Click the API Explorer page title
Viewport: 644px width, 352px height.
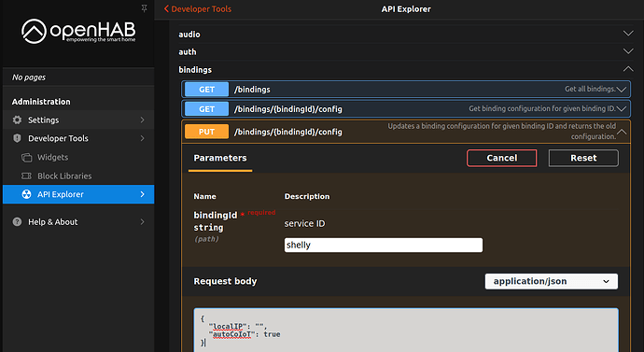coord(406,9)
